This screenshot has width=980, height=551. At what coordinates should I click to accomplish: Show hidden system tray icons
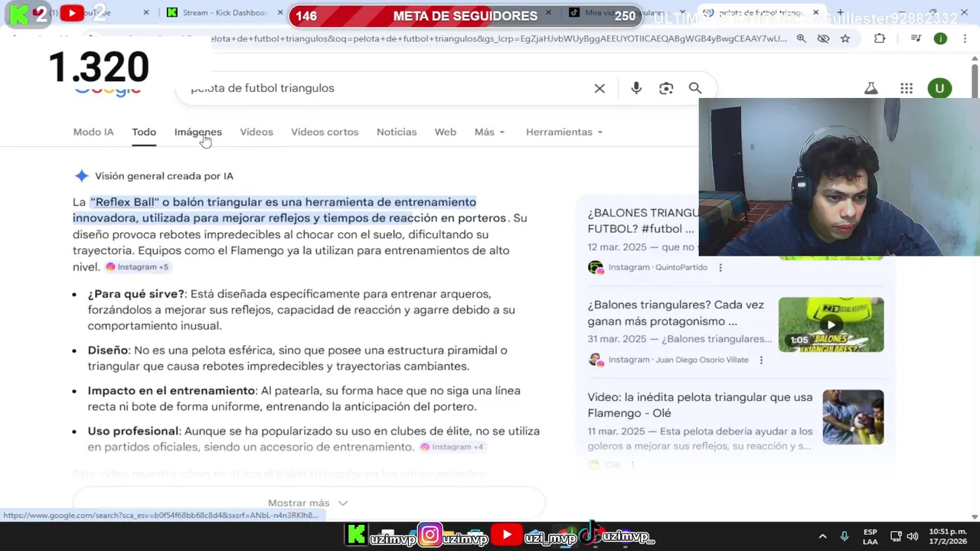click(822, 536)
